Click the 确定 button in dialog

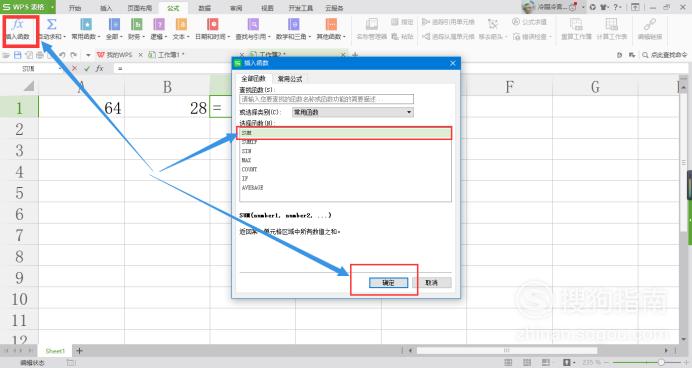[x=388, y=283]
